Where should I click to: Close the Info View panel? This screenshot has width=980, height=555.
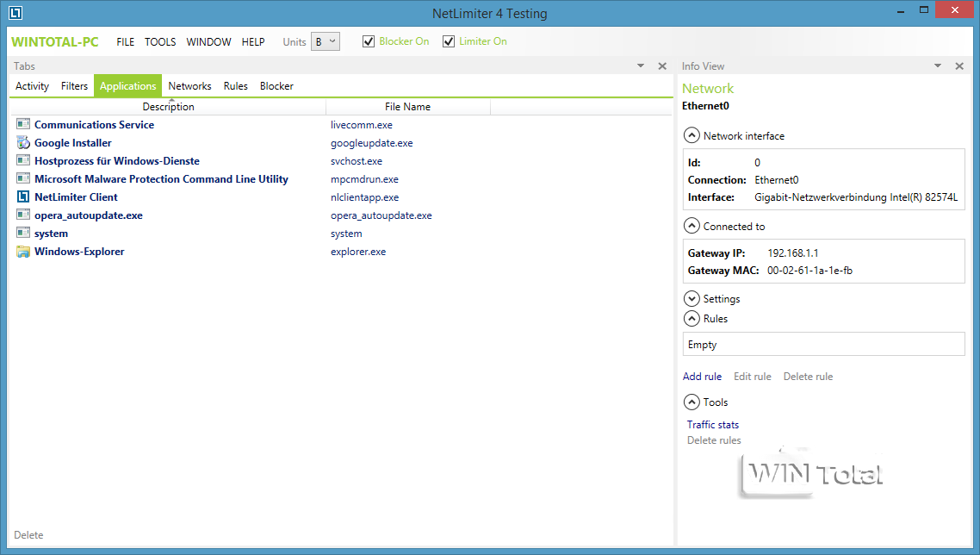(959, 66)
